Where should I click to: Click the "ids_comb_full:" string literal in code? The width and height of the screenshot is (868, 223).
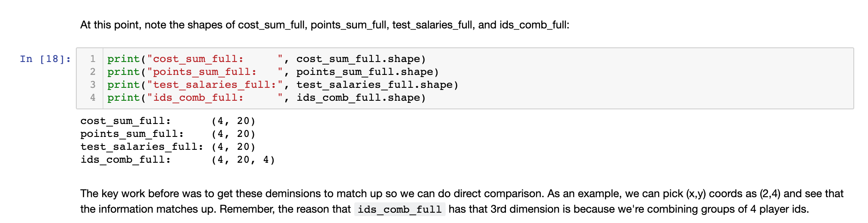[x=215, y=98]
